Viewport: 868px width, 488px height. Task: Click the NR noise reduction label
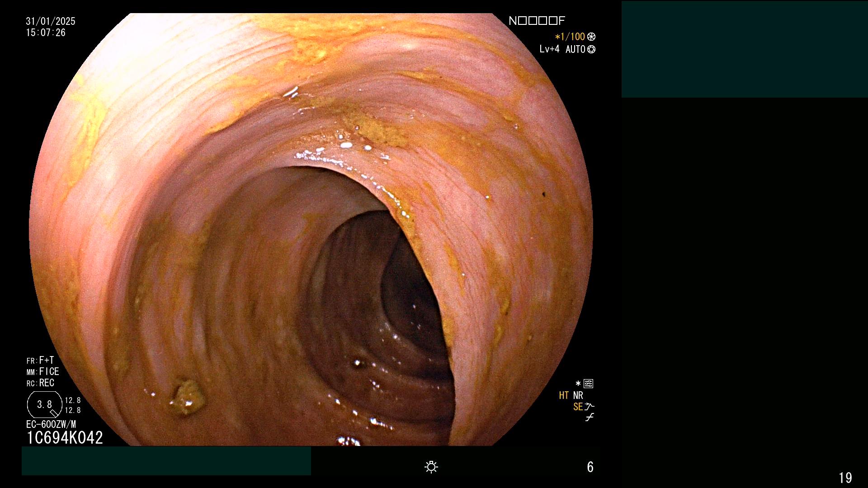[578, 395]
